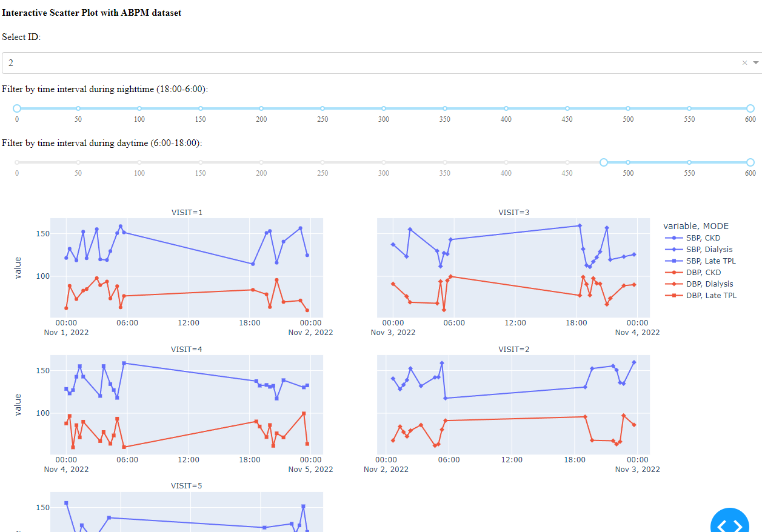762x532 pixels.
Task: Click the nighttime slider's right handle at 600
Action: pyautogui.click(x=750, y=108)
